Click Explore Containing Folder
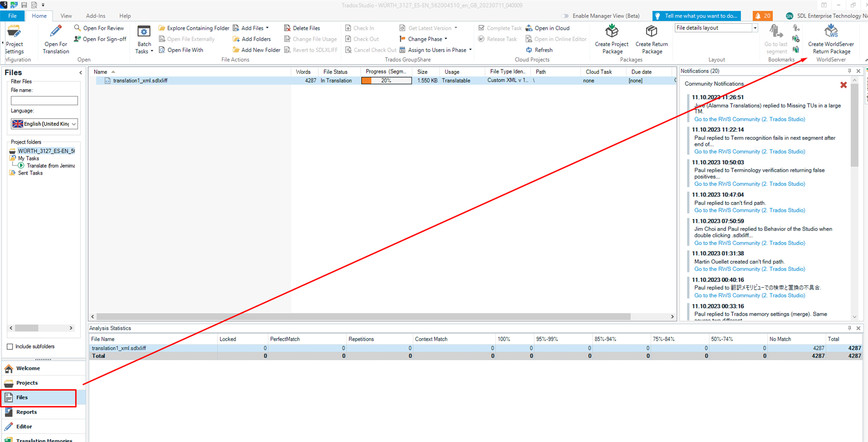 pos(194,28)
